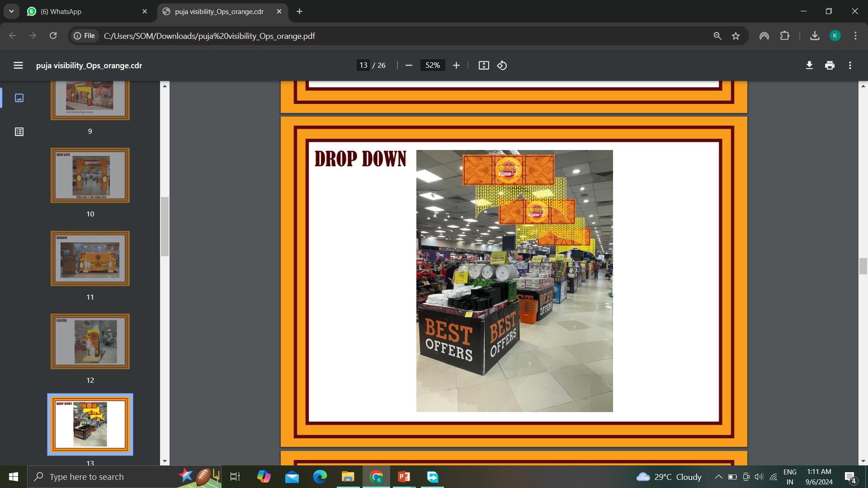Open the Chrome extensions menu

pyautogui.click(x=785, y=36)
